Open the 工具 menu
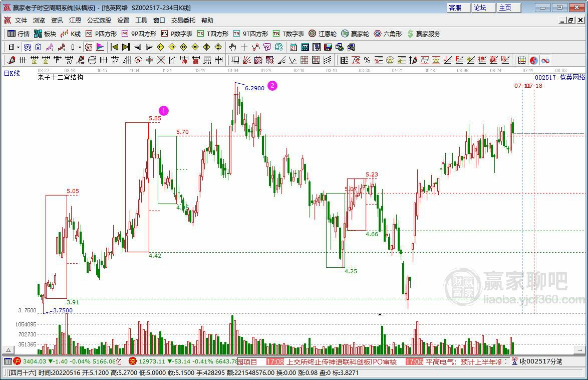 [141, 20]
